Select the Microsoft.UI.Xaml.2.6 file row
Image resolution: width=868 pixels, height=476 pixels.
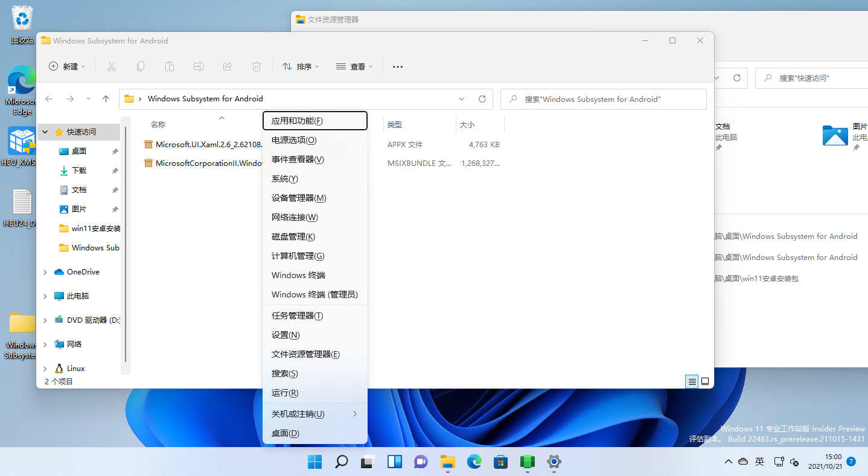click(324, 145)
